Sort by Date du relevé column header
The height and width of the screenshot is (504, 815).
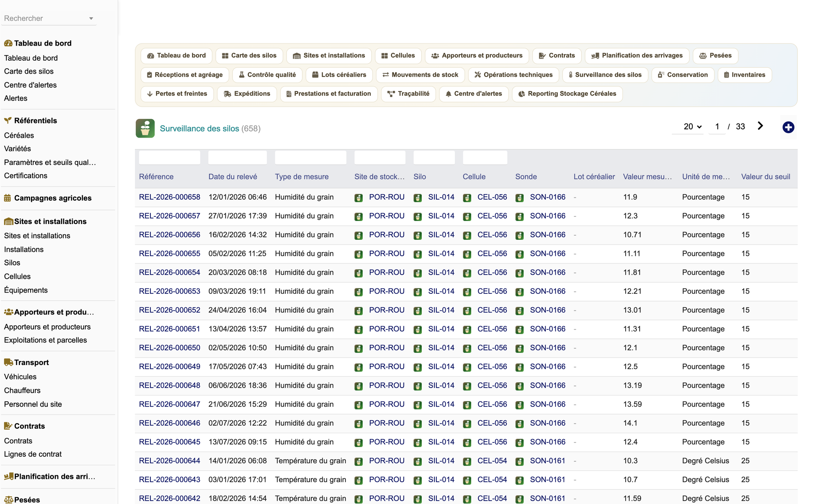pos(233,177)
